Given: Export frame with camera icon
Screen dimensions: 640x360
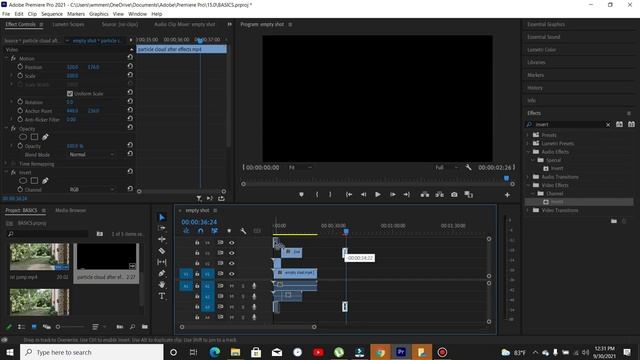Looking at the screenshot, I should tap(454, 195).
